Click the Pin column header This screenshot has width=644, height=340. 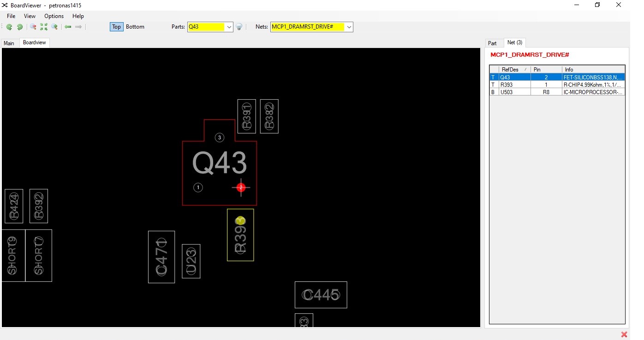(x=546, y=69)
